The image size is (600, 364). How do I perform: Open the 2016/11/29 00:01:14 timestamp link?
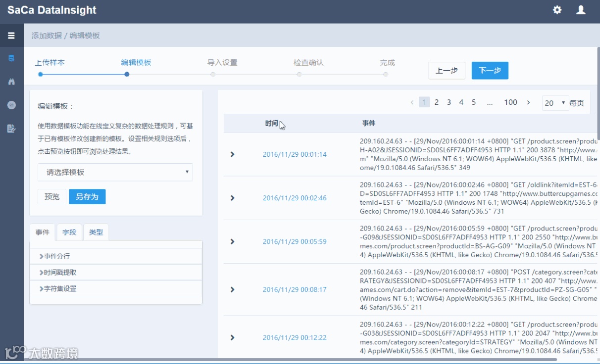click(295, 154)
